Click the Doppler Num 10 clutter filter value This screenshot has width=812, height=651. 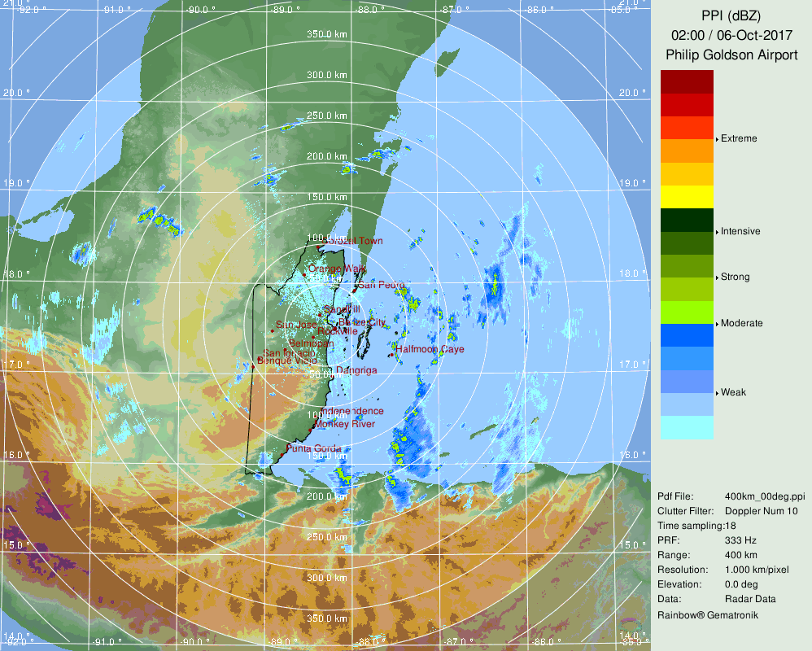click(x=762, y=511)
